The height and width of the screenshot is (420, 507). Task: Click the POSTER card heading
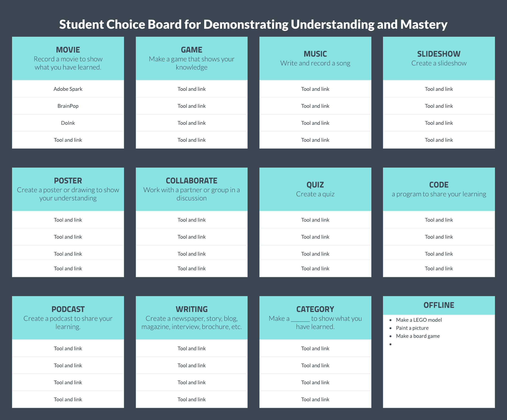(68, 181)
